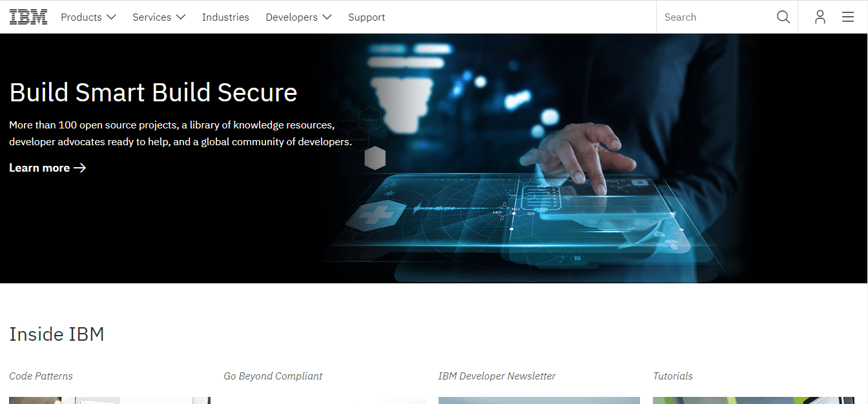Open the hamburger menu icon
The image size is (868, 404).
(x=848, y=17)
